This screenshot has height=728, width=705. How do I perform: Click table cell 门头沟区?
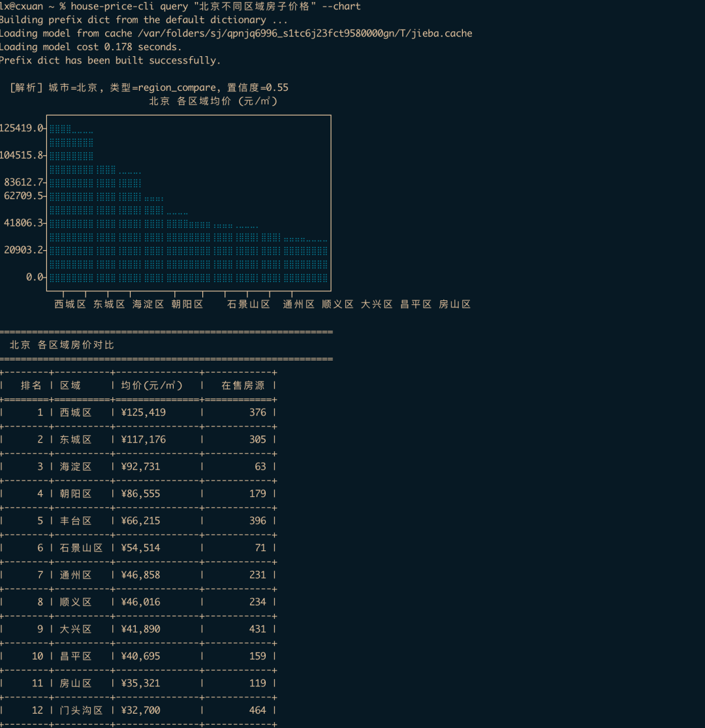81,710
